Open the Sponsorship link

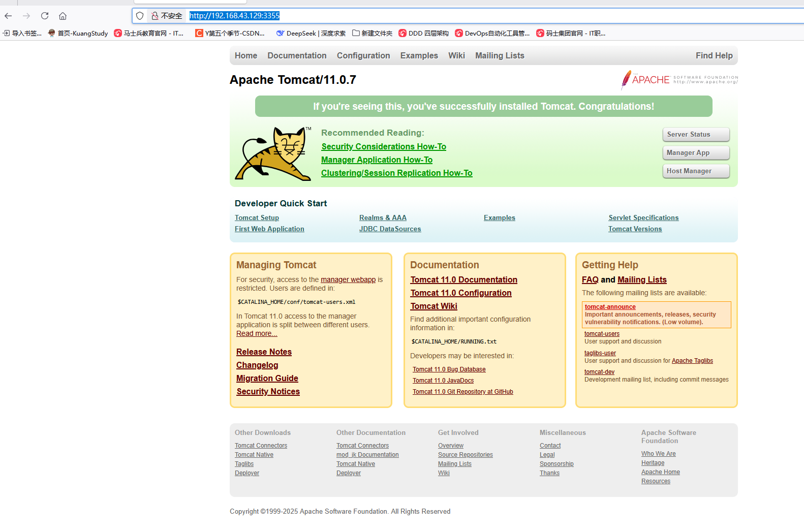coord(556,464)
